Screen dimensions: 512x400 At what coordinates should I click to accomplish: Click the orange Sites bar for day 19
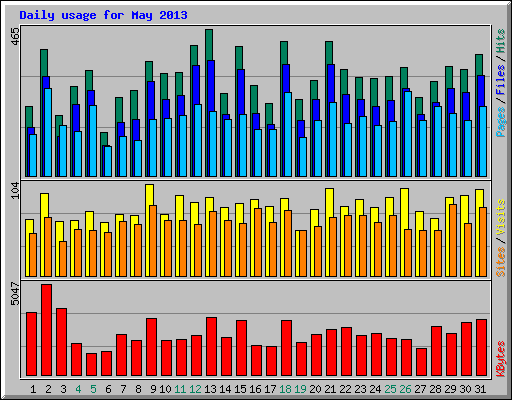[303, 253]
